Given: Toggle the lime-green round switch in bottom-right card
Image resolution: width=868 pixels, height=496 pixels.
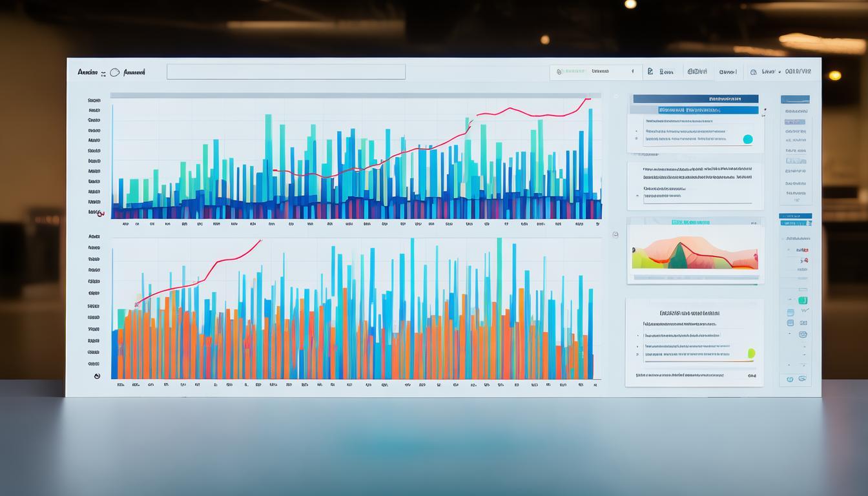Looking at the screenshot, I should pos(750,353).
